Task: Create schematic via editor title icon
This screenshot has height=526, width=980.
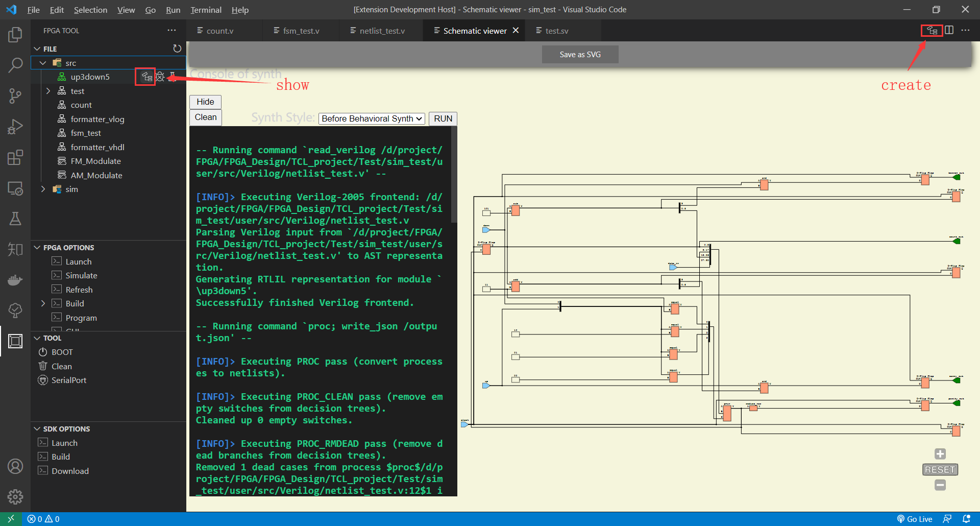Action: click(x=932, y=31)
